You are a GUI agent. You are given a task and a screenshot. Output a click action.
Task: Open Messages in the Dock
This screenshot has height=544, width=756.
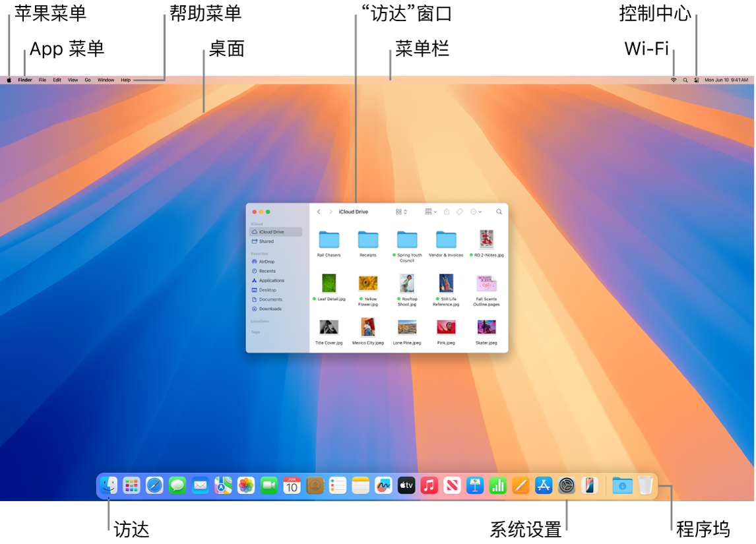177,486
